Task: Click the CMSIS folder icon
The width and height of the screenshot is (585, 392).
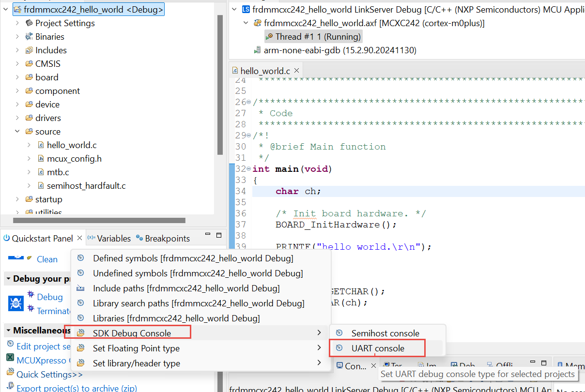Action: pos(29,63)
